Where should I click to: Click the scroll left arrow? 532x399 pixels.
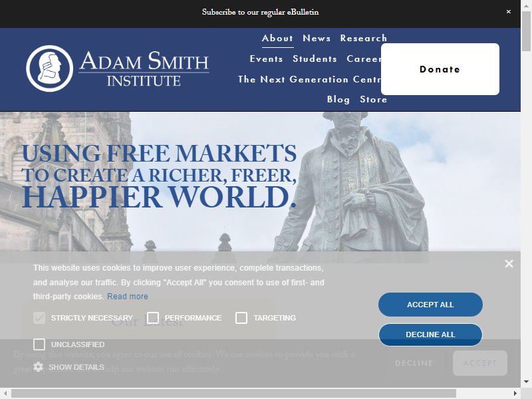[5, 393]
